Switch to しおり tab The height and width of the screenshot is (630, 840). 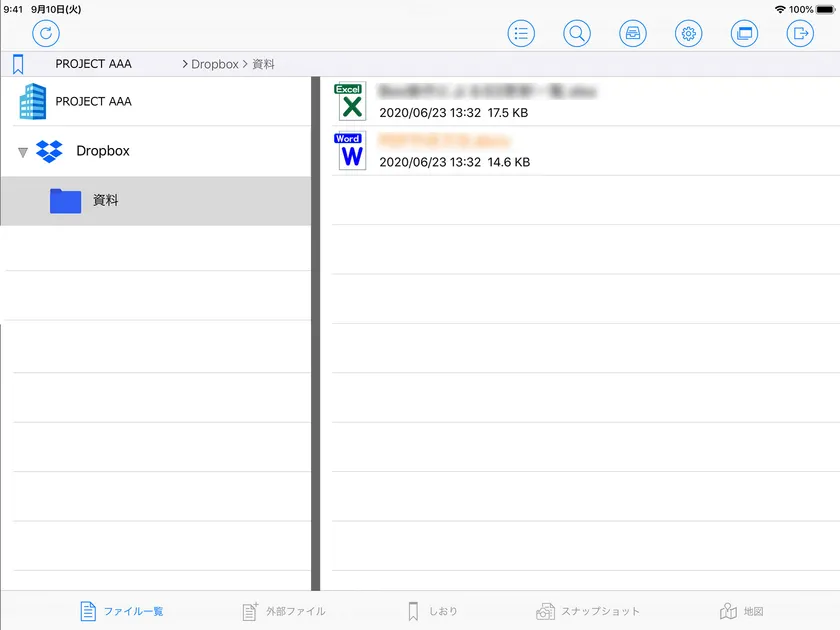pyautogui.click(x=432, y=611)
